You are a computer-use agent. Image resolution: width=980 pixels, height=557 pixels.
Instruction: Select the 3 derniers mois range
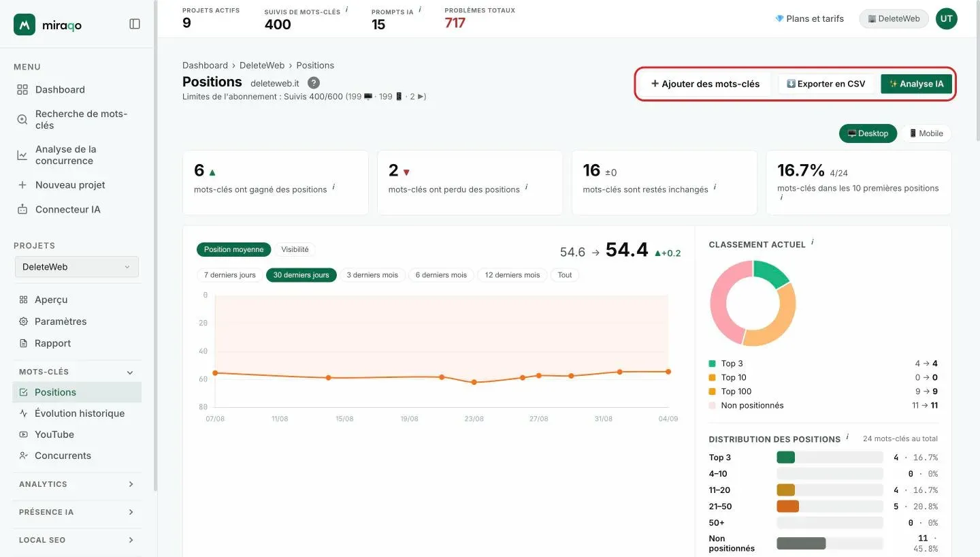(372, 275)
